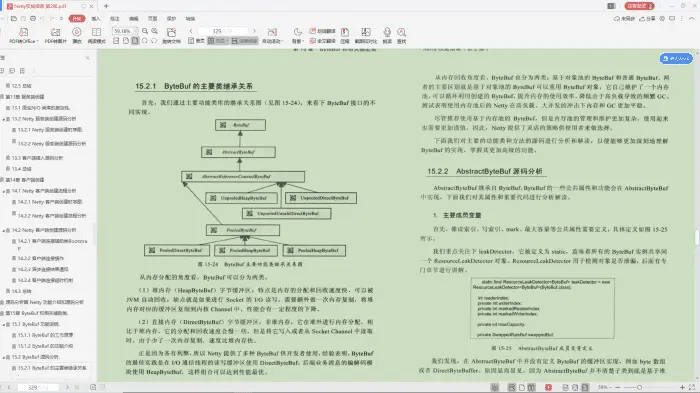Open bookmark 12.5 summary entry

(x=19, y=86)
